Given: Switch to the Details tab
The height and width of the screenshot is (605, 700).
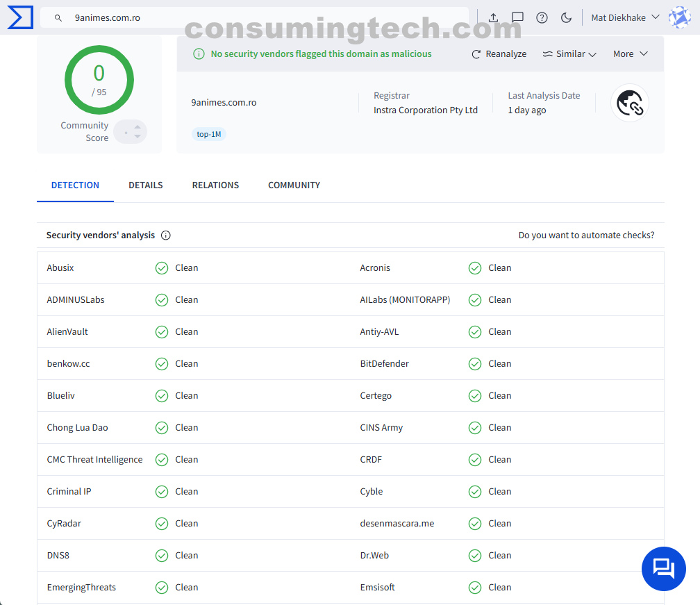Looking at the screenshot, I should pyautogui.click(x=146, y=185).
